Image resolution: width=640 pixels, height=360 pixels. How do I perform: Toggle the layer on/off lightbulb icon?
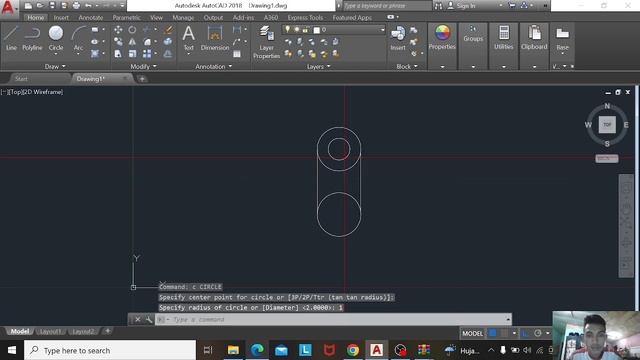tap(287, 29)
